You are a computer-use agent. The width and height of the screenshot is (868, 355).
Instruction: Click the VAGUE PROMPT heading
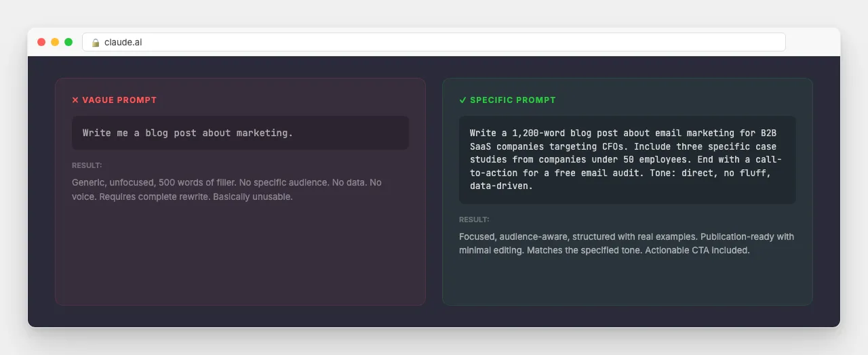(x=119, y=100)
